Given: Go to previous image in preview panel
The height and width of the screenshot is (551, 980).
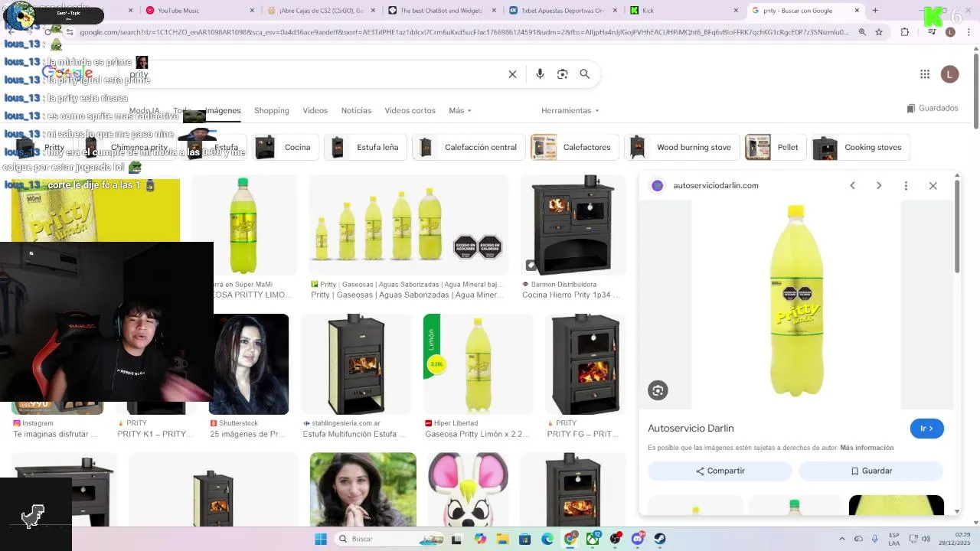Looking at the screenshot, I should coord(852,186).
